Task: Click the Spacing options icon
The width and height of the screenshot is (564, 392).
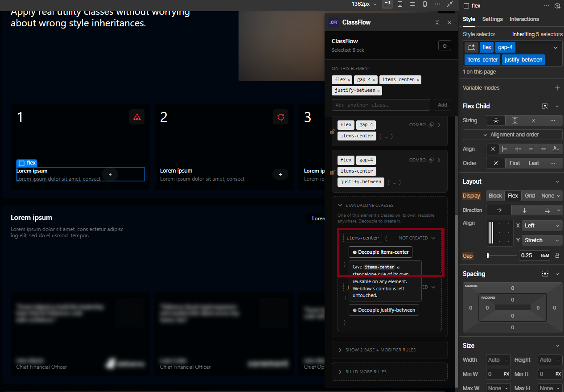Action: (x=545, y=274)
